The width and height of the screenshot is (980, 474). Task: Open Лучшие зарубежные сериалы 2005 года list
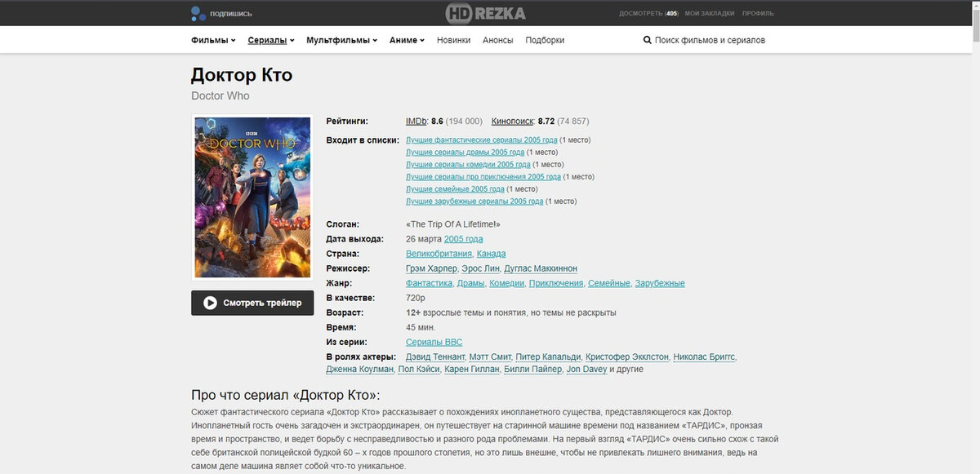tap(474, 201)
